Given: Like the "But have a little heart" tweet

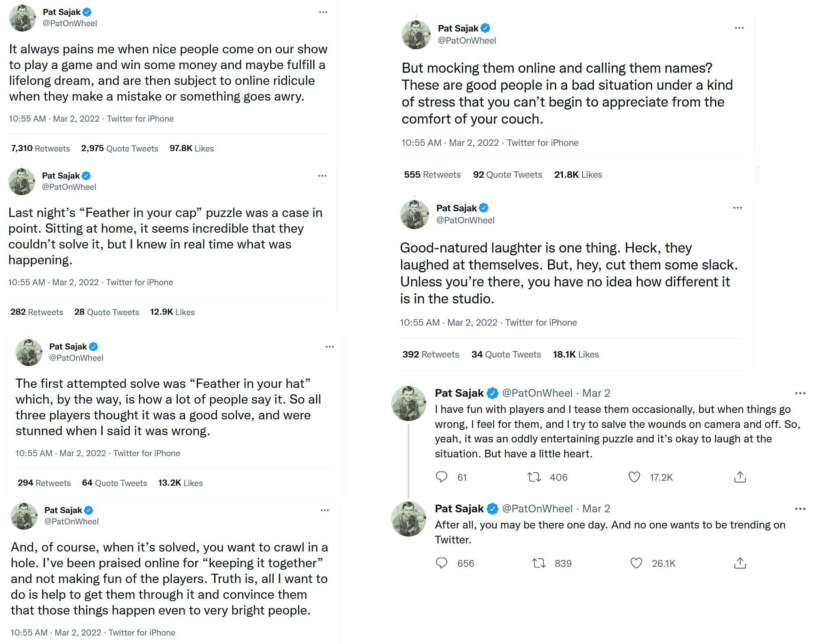Looking at the screenshot, I should (634, 477).
